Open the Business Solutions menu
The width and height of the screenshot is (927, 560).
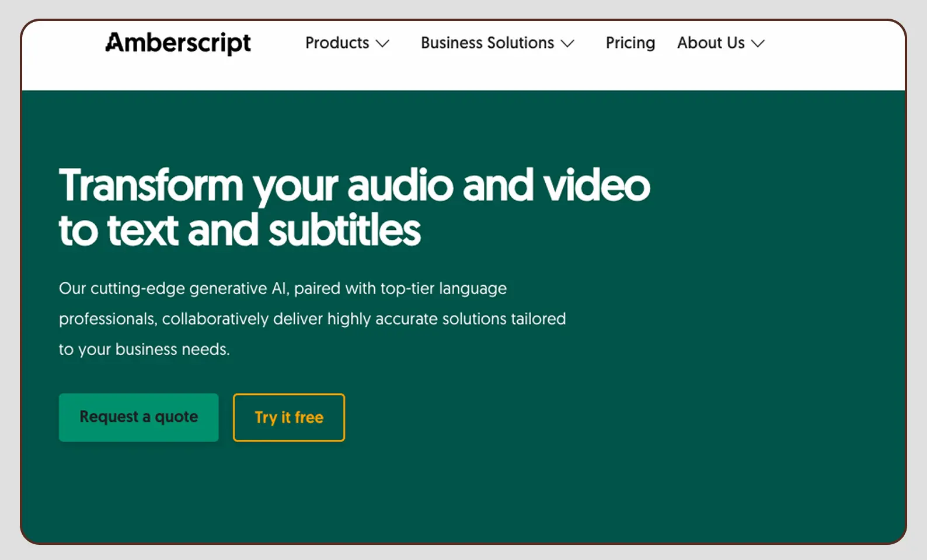487,43
